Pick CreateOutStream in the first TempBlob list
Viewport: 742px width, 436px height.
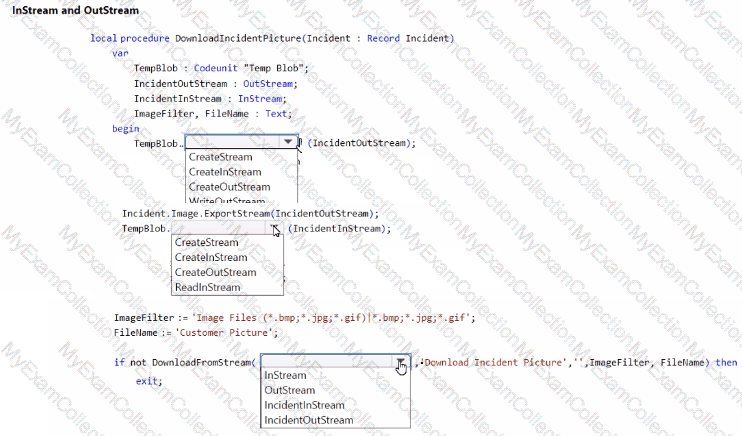click(229, 187)
